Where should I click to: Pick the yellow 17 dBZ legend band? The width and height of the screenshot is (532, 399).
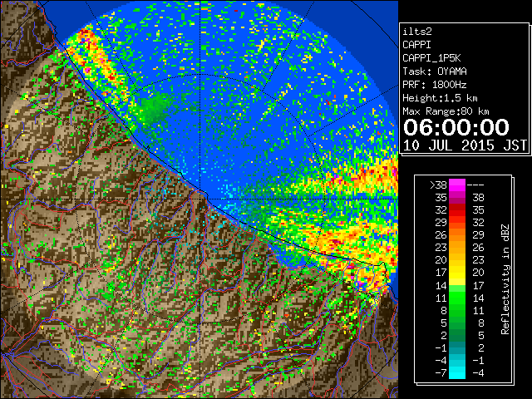pos(457,273)
